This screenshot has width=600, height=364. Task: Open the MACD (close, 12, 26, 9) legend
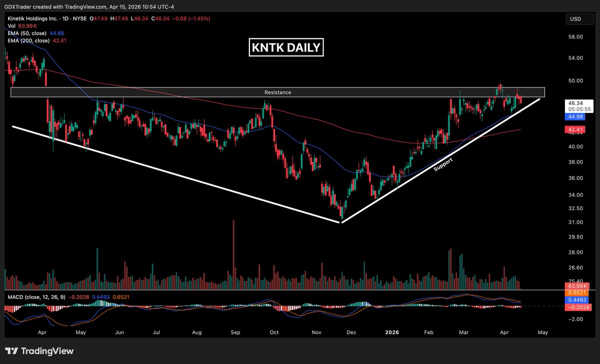coord(36,298)
